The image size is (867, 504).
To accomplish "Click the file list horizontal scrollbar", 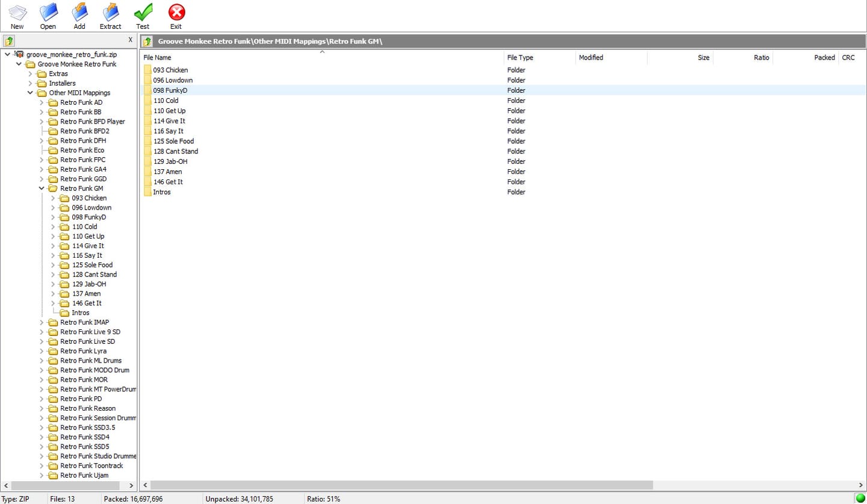I will tap(402, 485).
